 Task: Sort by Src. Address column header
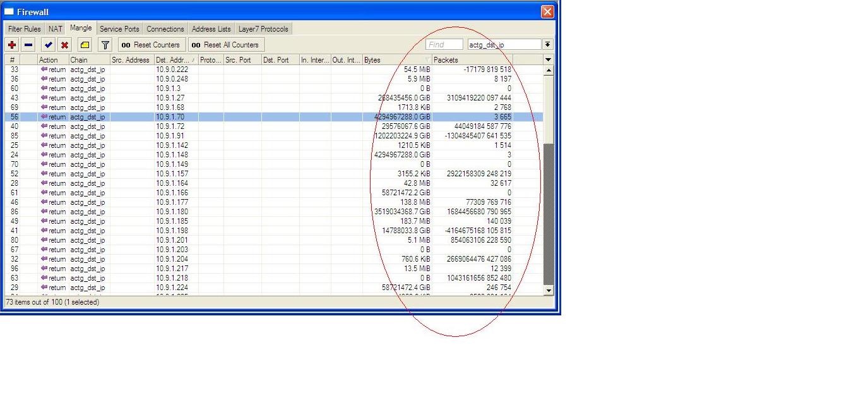[132, 60]
